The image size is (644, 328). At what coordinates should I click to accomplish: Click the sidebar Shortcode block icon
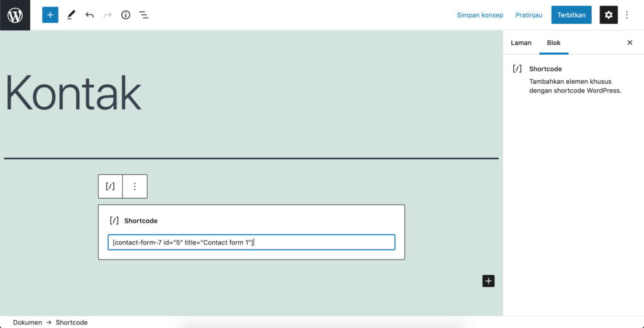[517, 68]
